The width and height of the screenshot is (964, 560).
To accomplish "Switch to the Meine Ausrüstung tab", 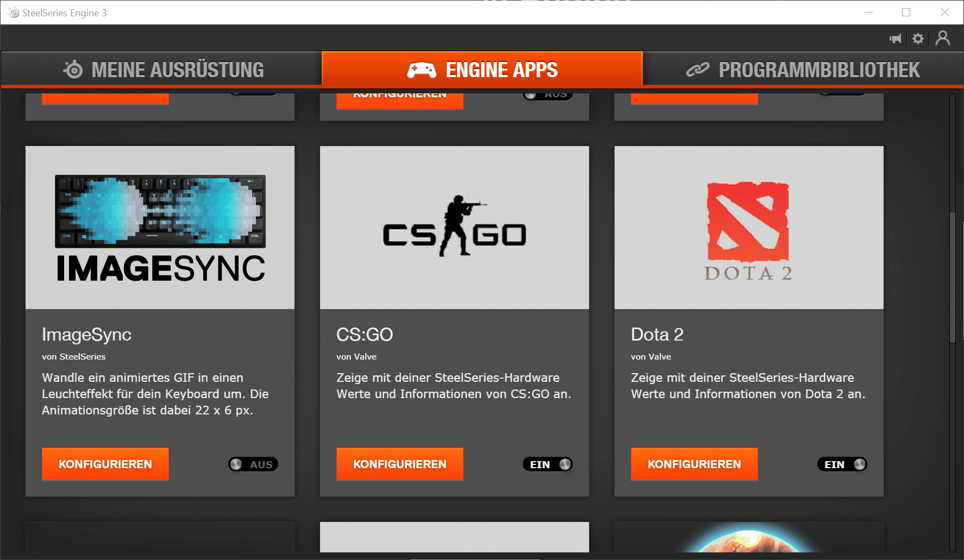I will click(162, 70).
